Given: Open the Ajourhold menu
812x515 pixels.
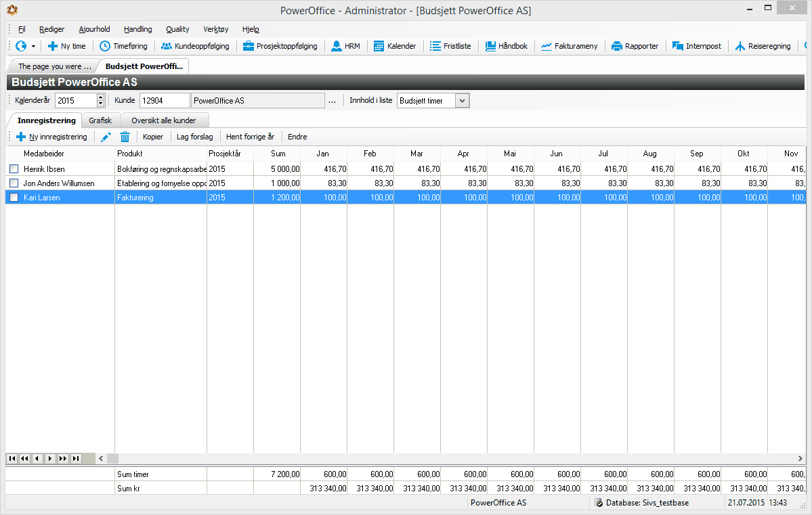Looking at the screenshot, I should click(94, 29).
